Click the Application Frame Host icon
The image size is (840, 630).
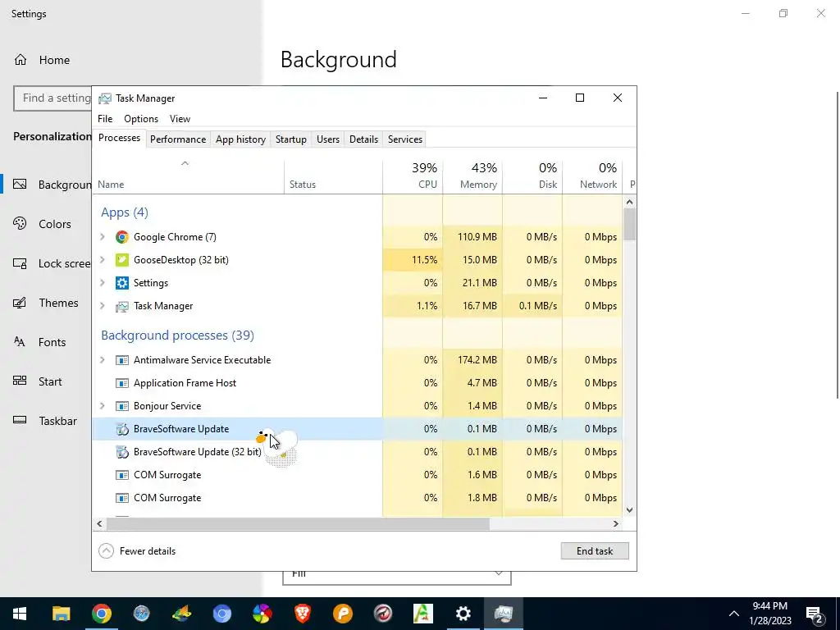pyautogui.click(x=122, y=383)
